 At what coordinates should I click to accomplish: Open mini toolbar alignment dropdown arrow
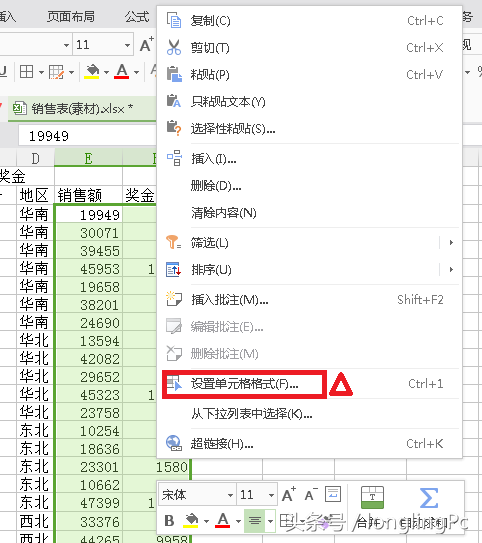tap(270, 521)
